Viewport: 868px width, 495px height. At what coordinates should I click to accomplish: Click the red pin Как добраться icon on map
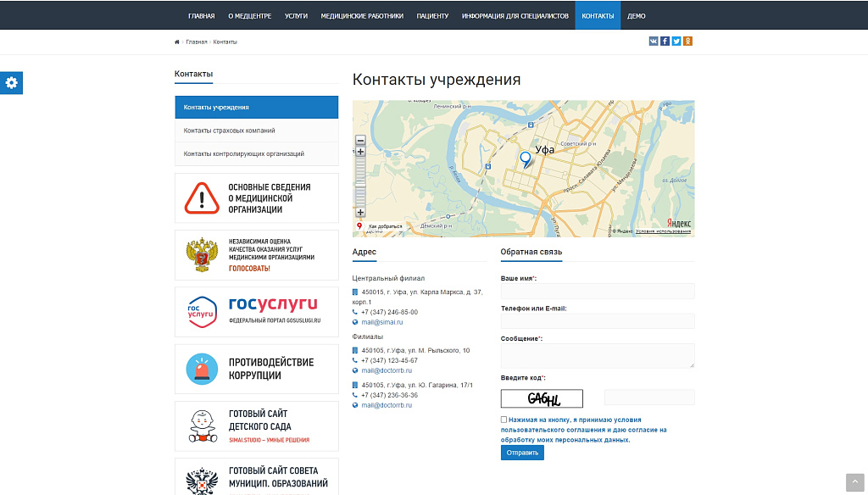tap(359, 225)
